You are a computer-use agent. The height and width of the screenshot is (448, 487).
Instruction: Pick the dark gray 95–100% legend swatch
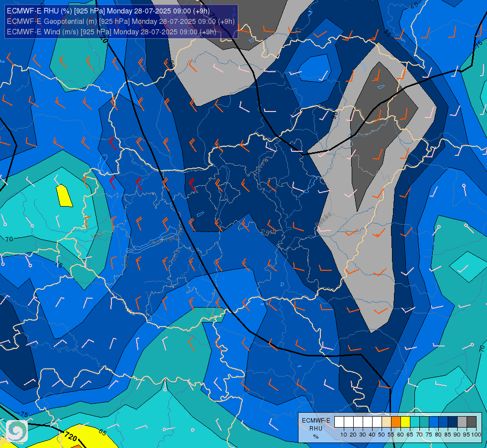(x=472, y=422)
